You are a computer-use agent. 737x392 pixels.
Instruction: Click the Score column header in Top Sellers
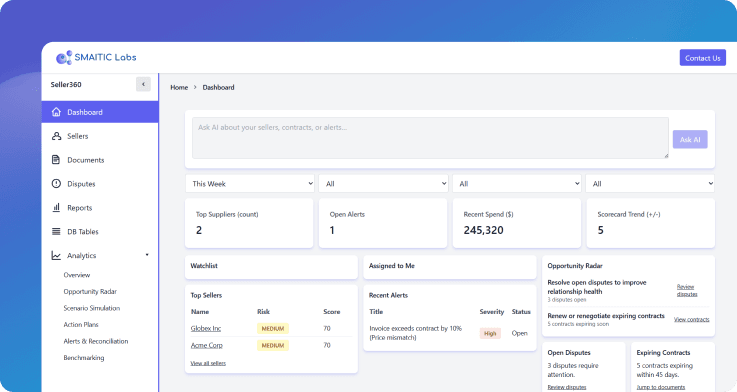331,312
